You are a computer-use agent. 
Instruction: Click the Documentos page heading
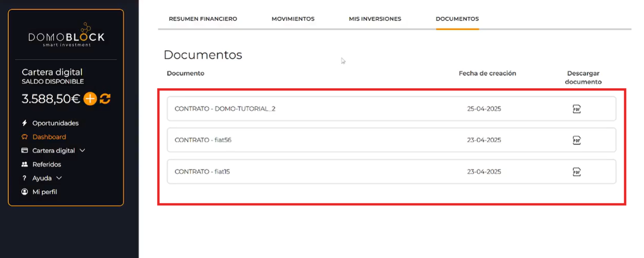(x=203, y=55)
